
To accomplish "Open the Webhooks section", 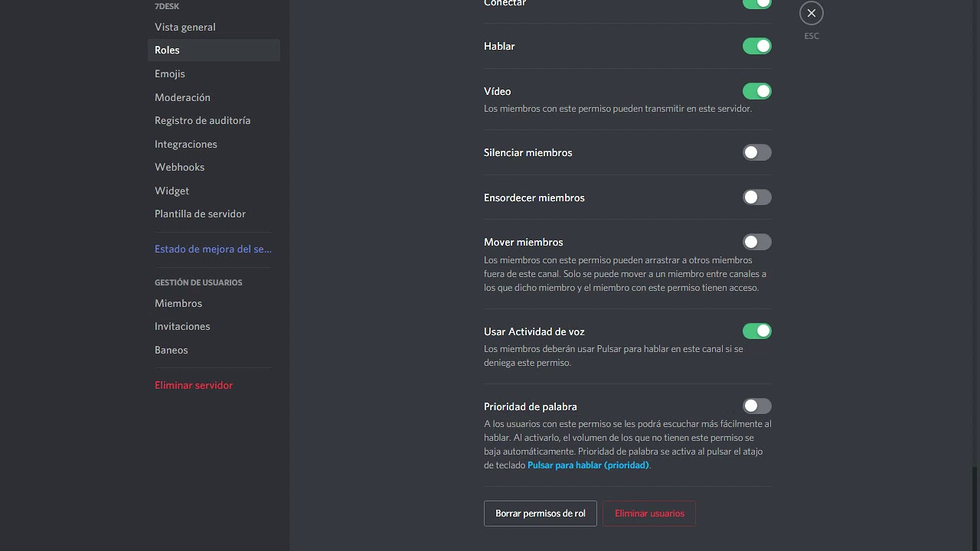I will [179, 168].
